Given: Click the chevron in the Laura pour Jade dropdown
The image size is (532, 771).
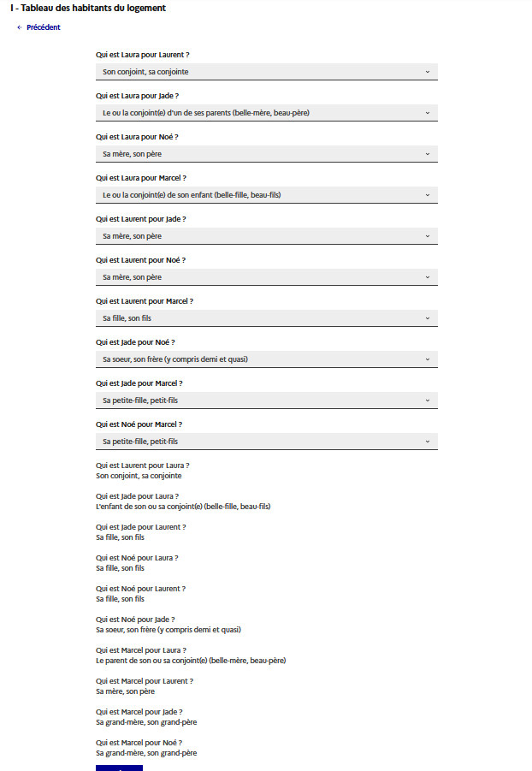Looking at the screenshot, I should (x=428, y=113).
